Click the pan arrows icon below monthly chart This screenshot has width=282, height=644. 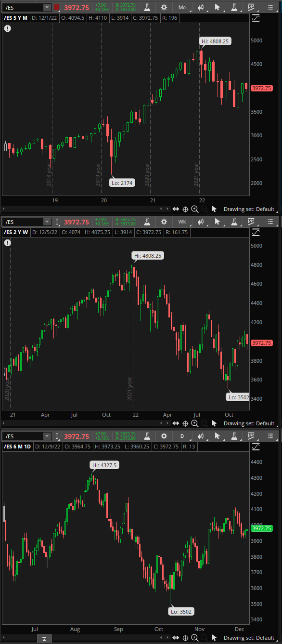click(x=176, y=209)
